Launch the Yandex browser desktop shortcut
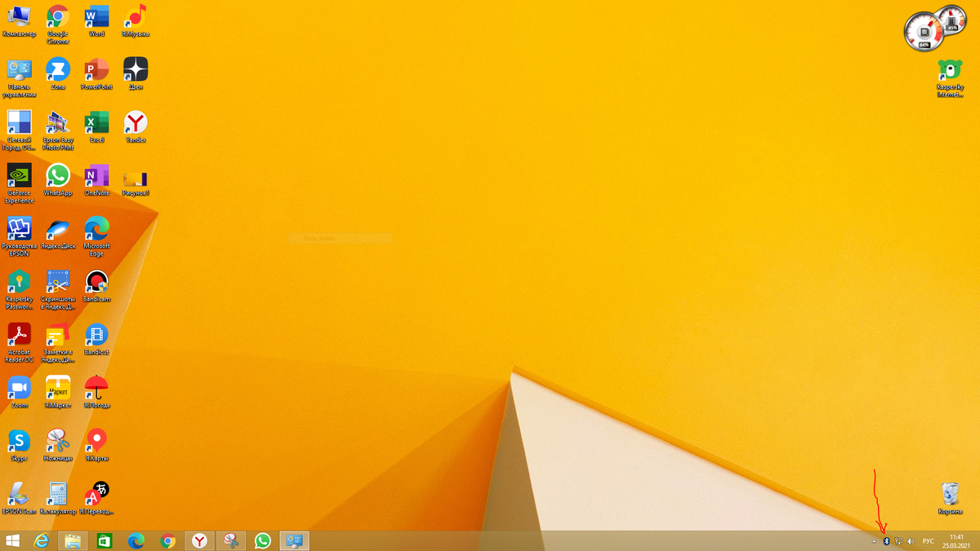Image resolution: width=980 pixels, height=551 pixels. 136,127
